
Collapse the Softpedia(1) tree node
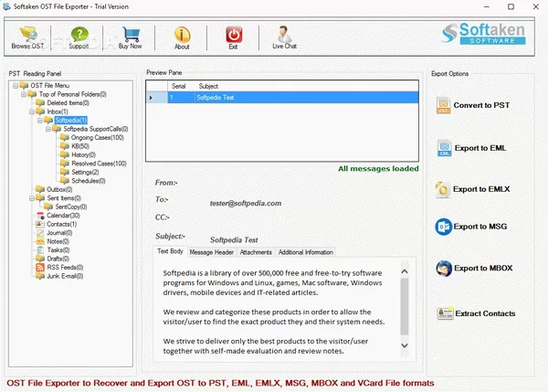pyautogui.click(x=40, y=121)
